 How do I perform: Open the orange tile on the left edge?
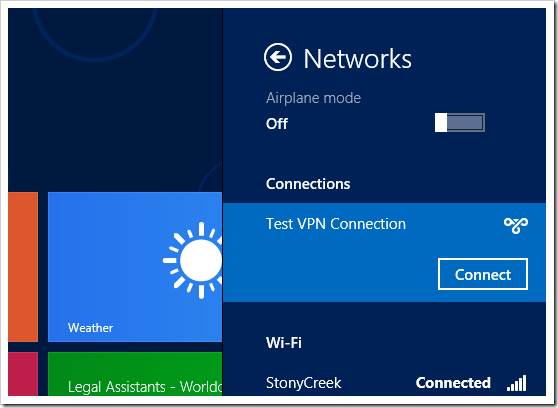[x=23, y=267]
